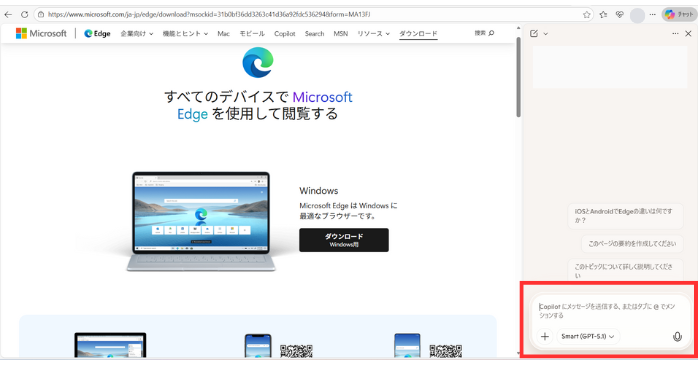
Task: Click the ダウンロード Windows用 button
Action: [x=344, y=240]
